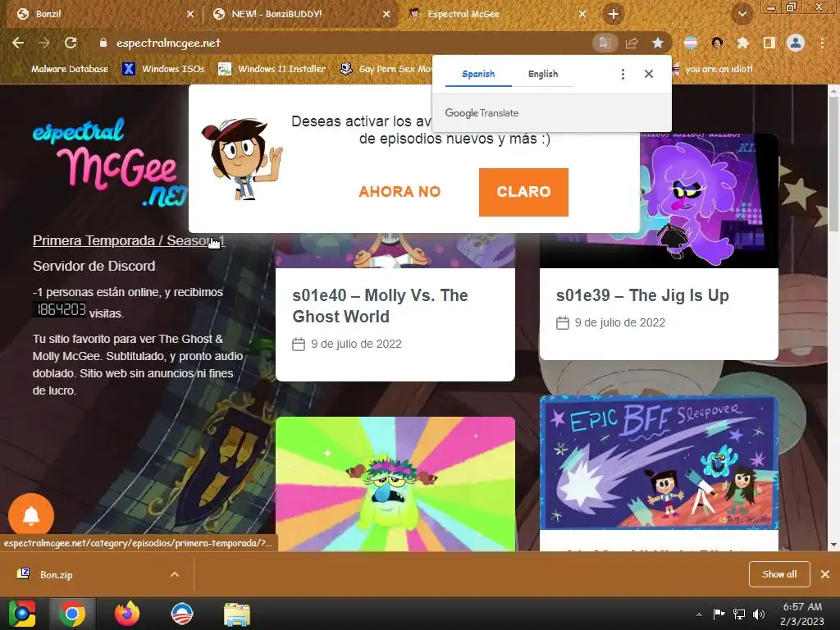Close the Espectral McGee tab
Viewport: 840px width, 630px height.
pos(582,14)
